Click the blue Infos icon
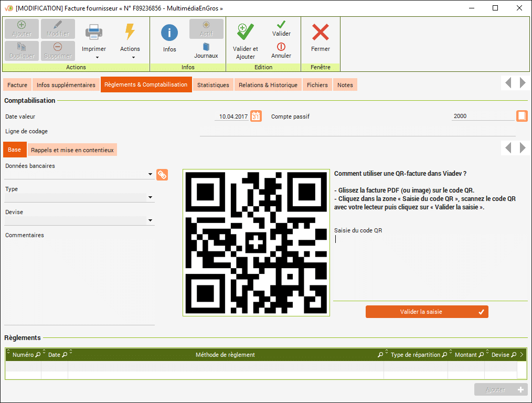Image resolution: width=532 pixels, height=403 pixels. point(169,33)
